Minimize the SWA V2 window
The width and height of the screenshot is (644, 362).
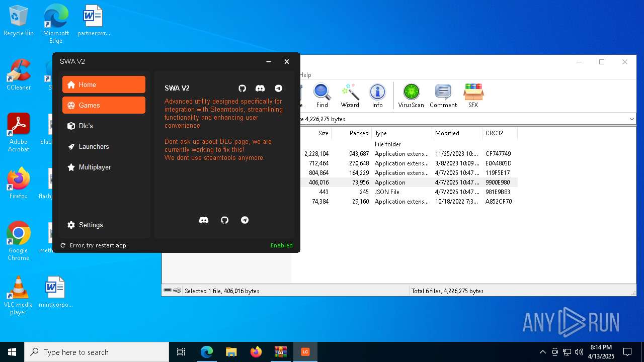click(x=269, y=61)
